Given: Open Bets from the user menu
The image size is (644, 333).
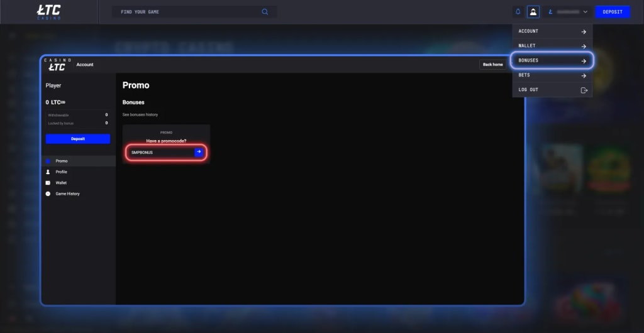Looking at the screenshot, I should [x=552, y=75].
